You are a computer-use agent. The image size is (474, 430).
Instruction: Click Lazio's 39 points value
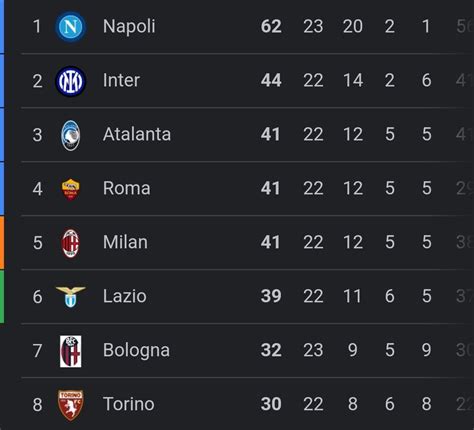pyautogui.click(x=271, y=296)
